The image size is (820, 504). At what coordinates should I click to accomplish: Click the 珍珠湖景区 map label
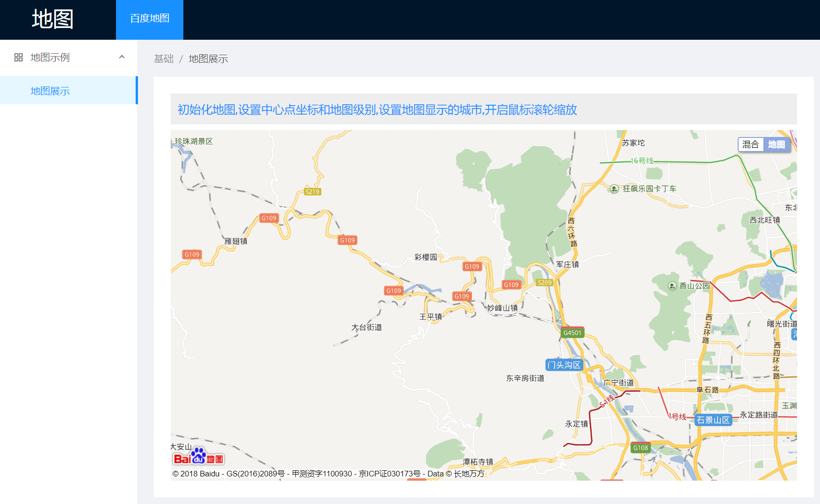tap(194, 141)
